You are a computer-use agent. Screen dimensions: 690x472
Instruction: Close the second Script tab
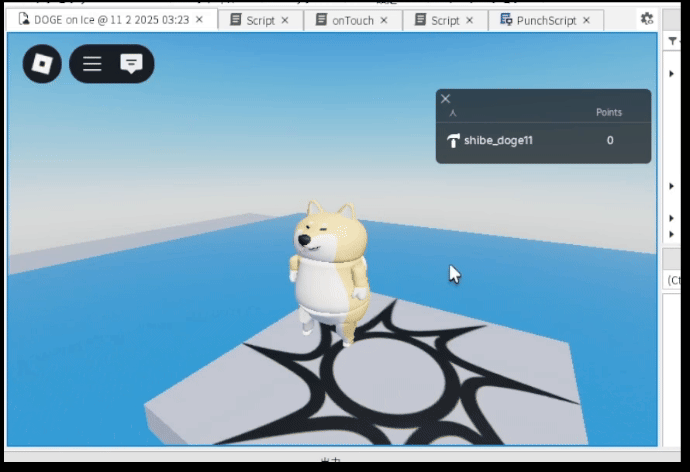pos(470,20)
